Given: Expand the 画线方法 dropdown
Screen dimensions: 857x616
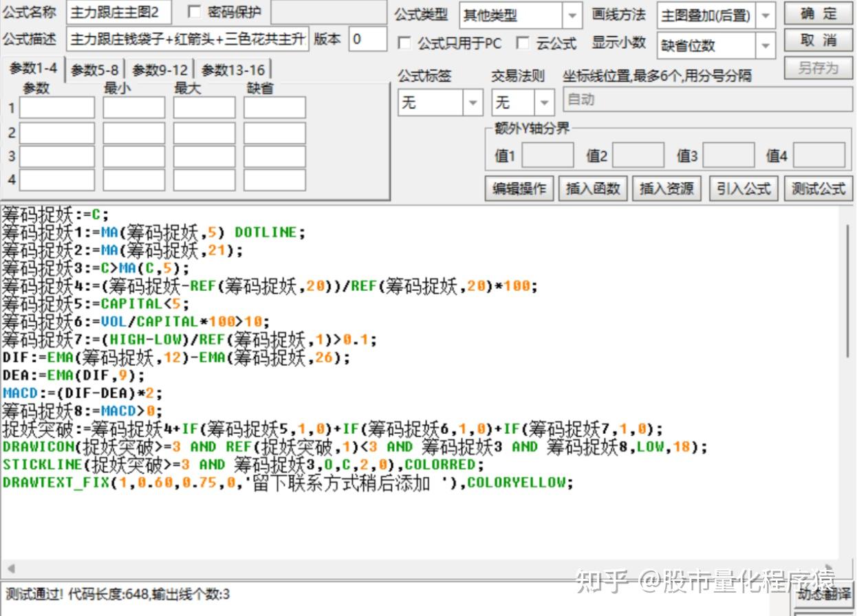Looking at the screenshot, I should [766, 15].
